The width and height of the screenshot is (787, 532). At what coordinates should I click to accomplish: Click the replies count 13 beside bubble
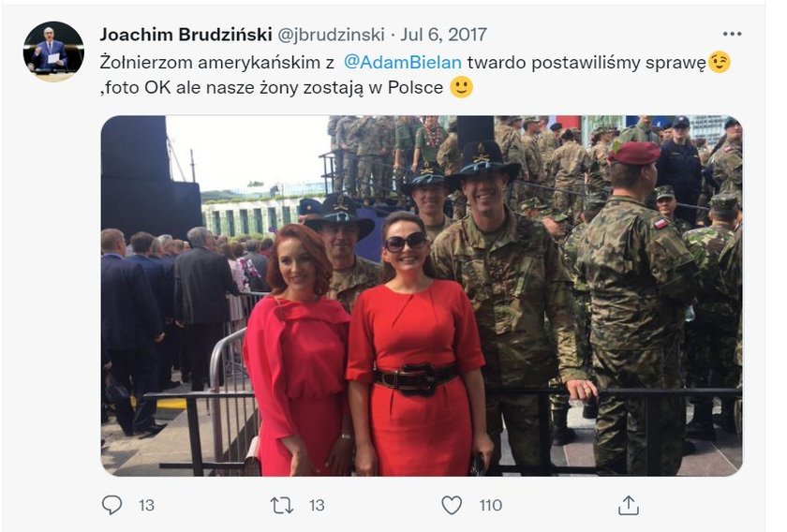[x=146, y=506]
